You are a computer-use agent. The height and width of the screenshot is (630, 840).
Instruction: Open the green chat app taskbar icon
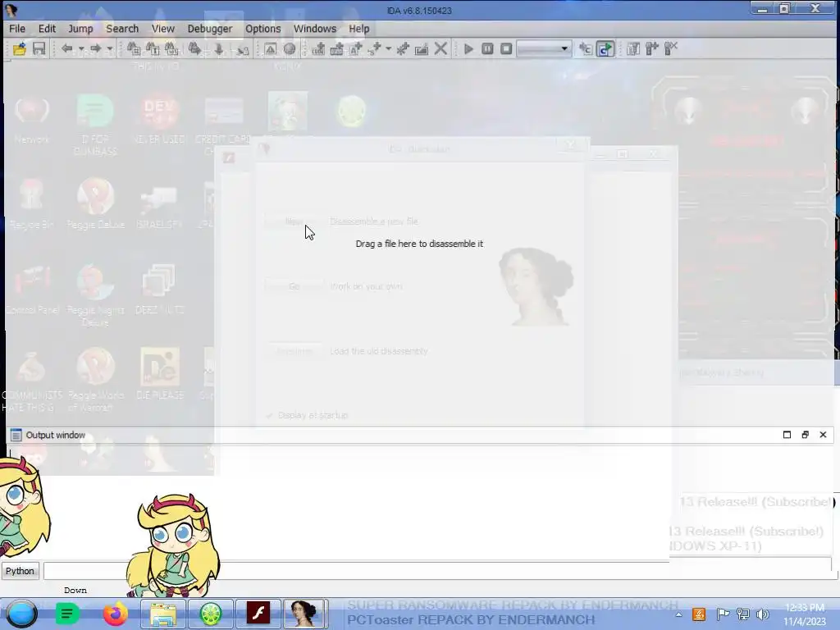pyautogui.click(x=67, y=614)
